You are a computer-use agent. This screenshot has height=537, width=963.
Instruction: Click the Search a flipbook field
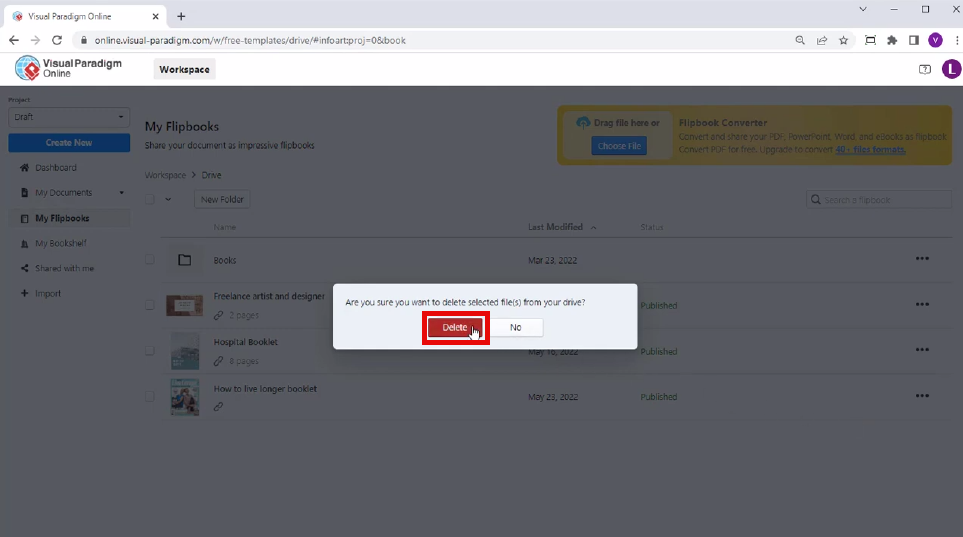(879, 200)
